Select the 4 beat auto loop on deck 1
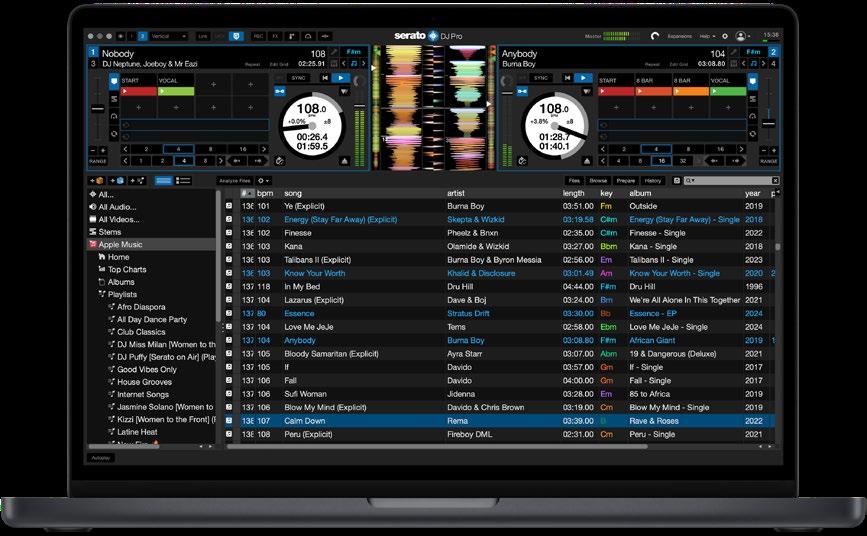 pyautogui.click(x=178, y=149)
